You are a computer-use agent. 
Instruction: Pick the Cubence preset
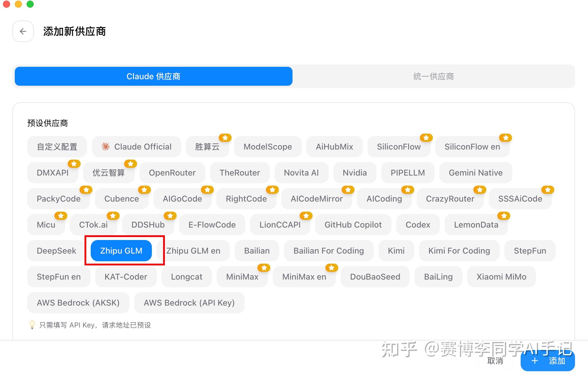click(121, 199)
